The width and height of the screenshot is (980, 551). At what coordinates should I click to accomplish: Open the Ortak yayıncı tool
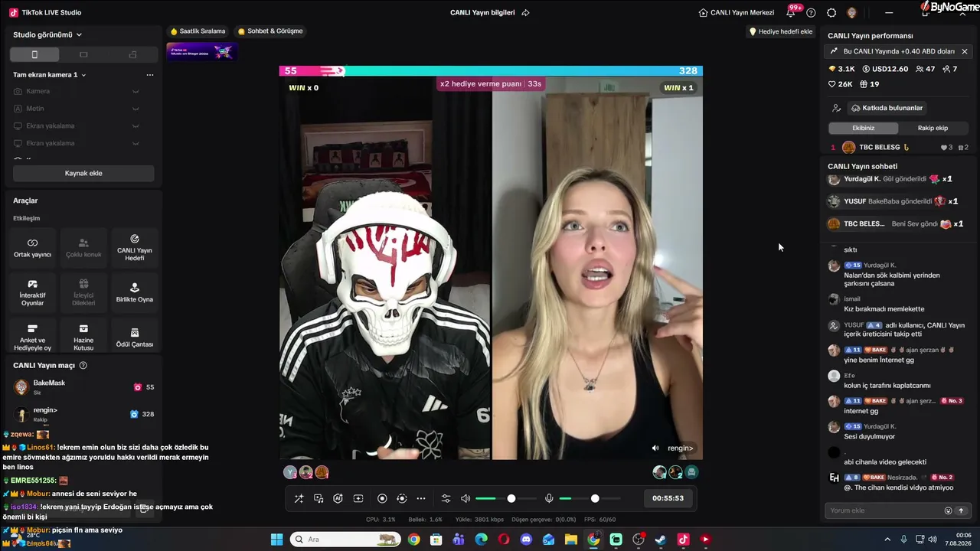[32, 247]
